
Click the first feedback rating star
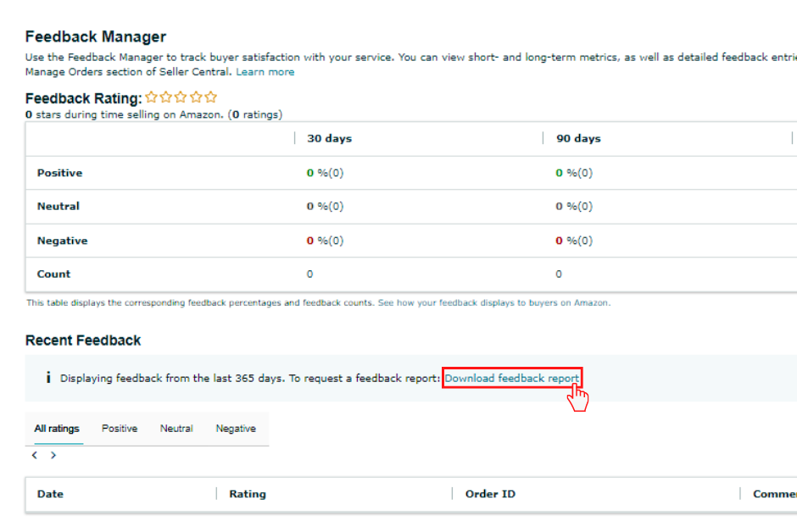(151, 97)
